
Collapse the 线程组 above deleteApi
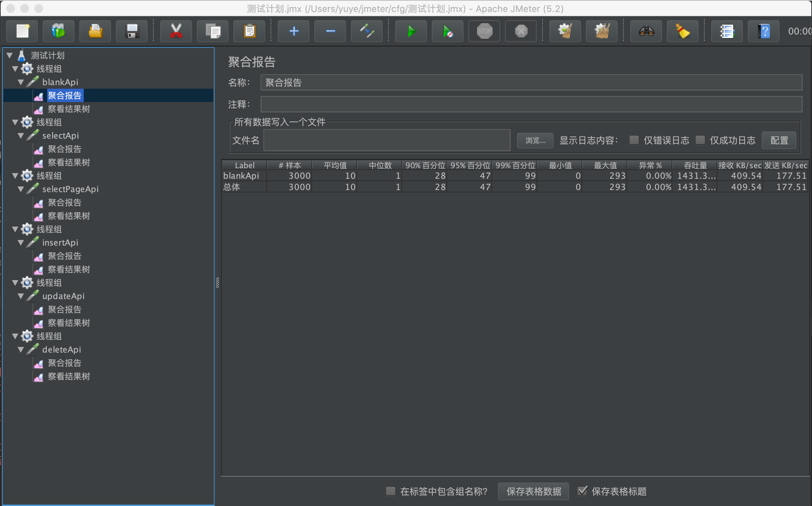click(15, 336)
